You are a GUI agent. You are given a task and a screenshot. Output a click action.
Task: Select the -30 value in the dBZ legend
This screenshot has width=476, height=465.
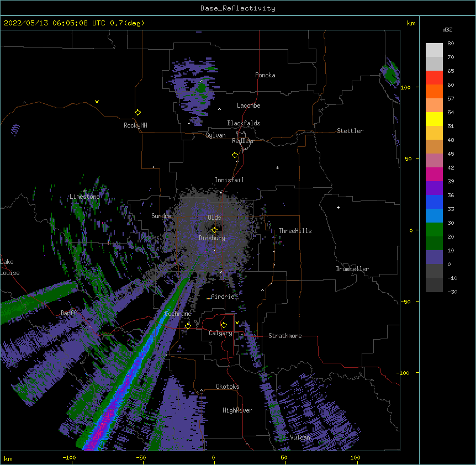[x=452, y=292]
